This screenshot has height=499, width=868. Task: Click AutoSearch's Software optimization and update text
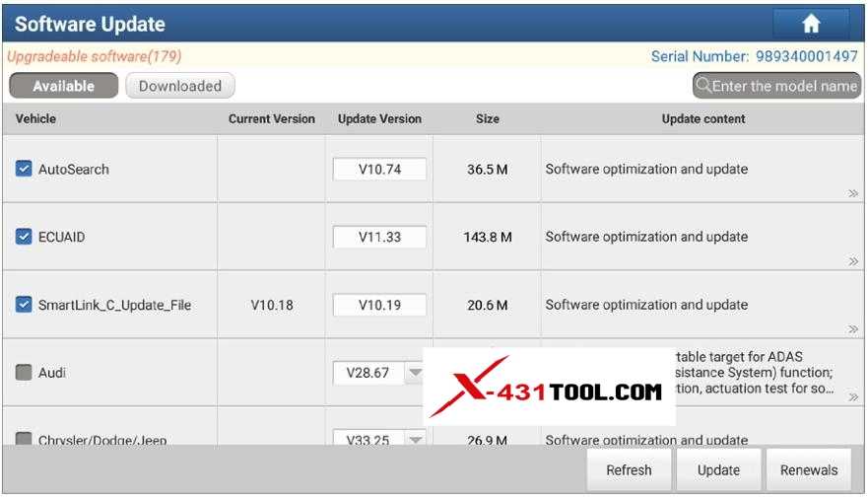(646, 169)
